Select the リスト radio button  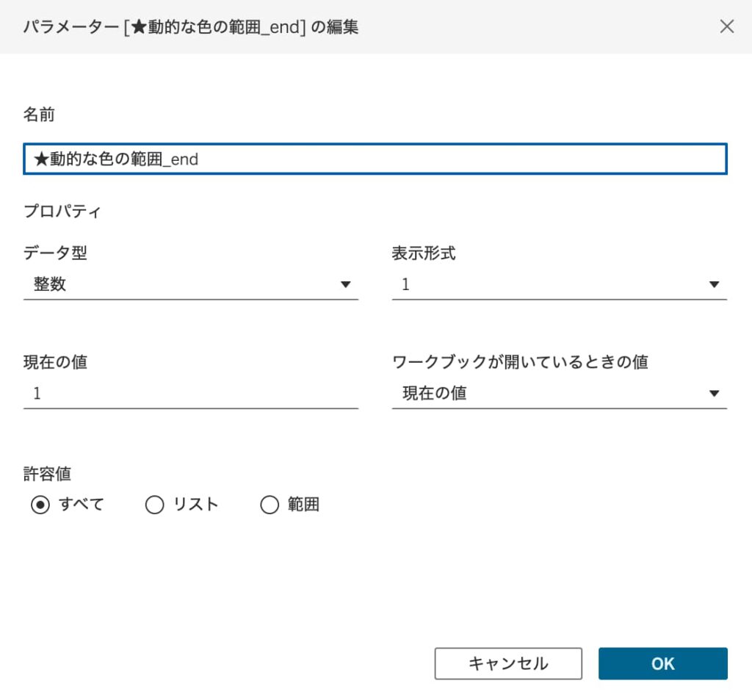(154, 505)
